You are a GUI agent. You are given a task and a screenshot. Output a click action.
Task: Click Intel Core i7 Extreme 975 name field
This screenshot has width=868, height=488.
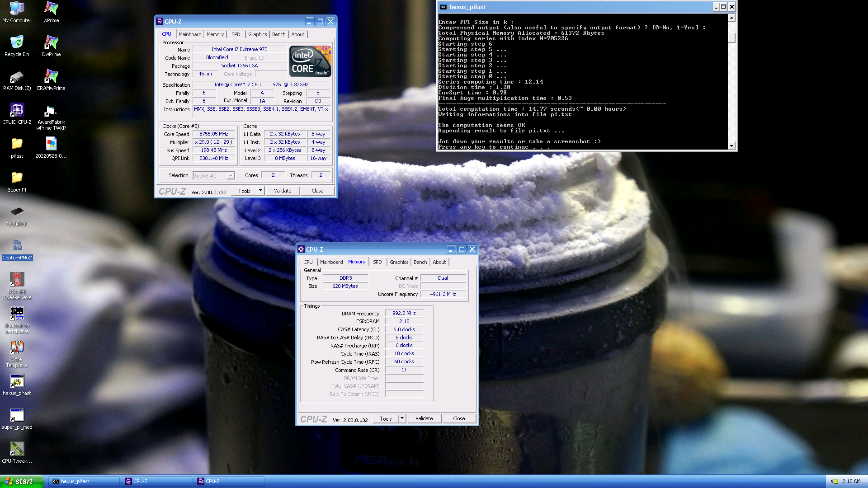pyautogui.click(x=240, y=49)
